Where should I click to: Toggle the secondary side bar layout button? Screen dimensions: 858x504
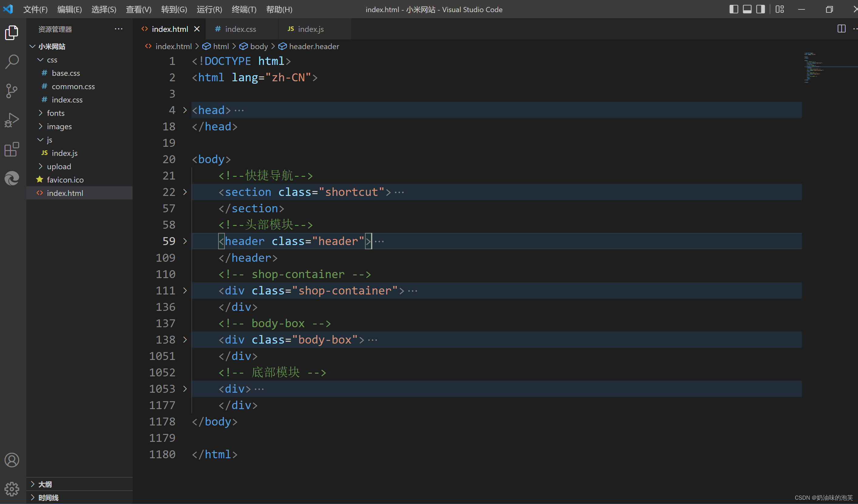pyautogui.click(x=760, y=9)
